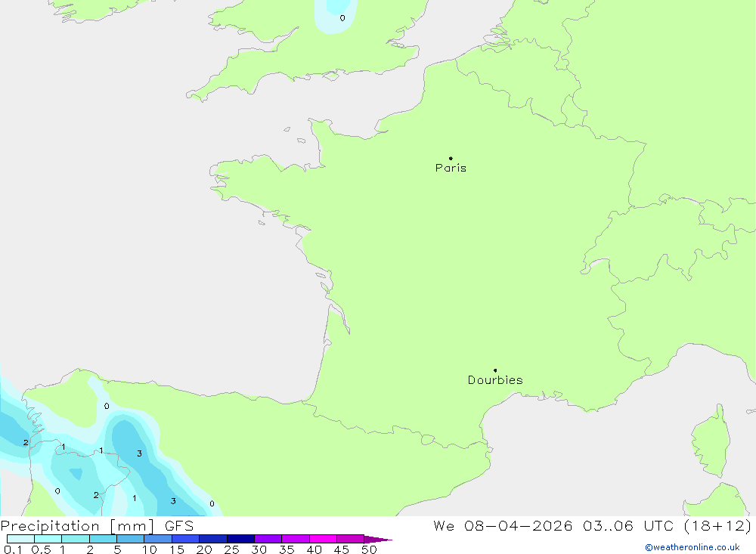Click the purple arrow tip above 50
The image size is (756, 554).
(x=378, y=540)
